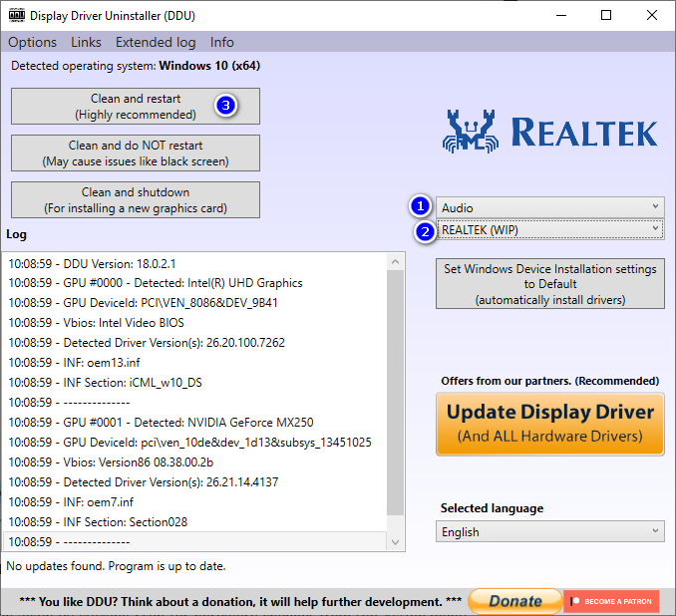676x616 pixels.
Task: Select log line DDU Version: 18.0.2.1
Action: tap(194, 263)
